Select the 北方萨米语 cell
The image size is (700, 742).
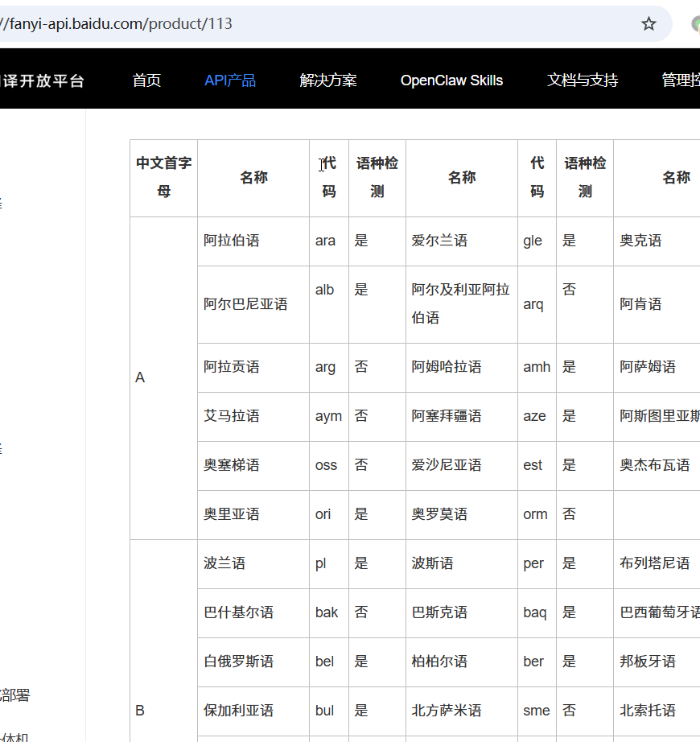[462, 711]
